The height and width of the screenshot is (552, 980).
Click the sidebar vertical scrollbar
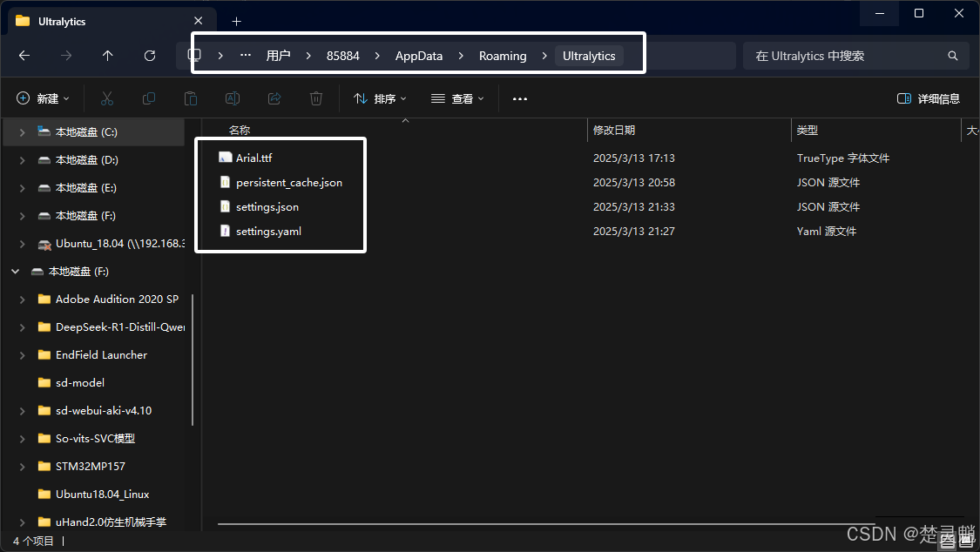pos(193,360)
